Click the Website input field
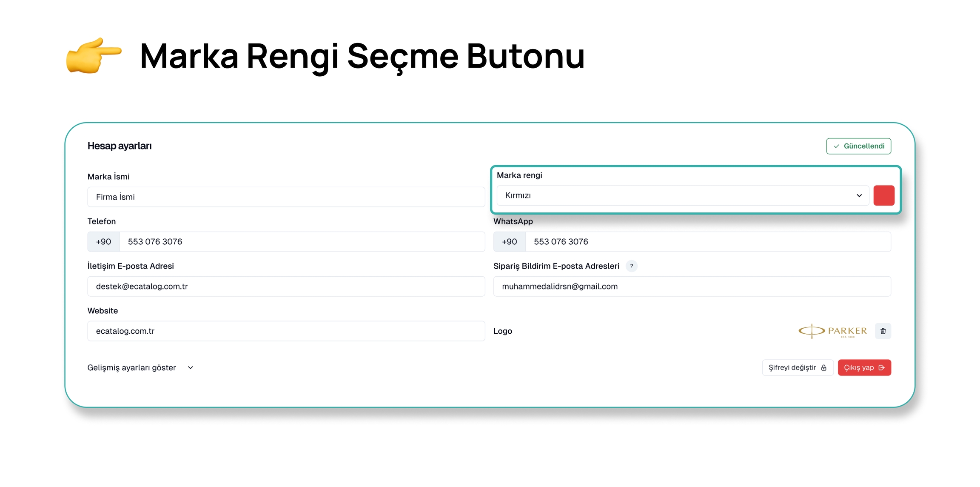 click(286, 331)
